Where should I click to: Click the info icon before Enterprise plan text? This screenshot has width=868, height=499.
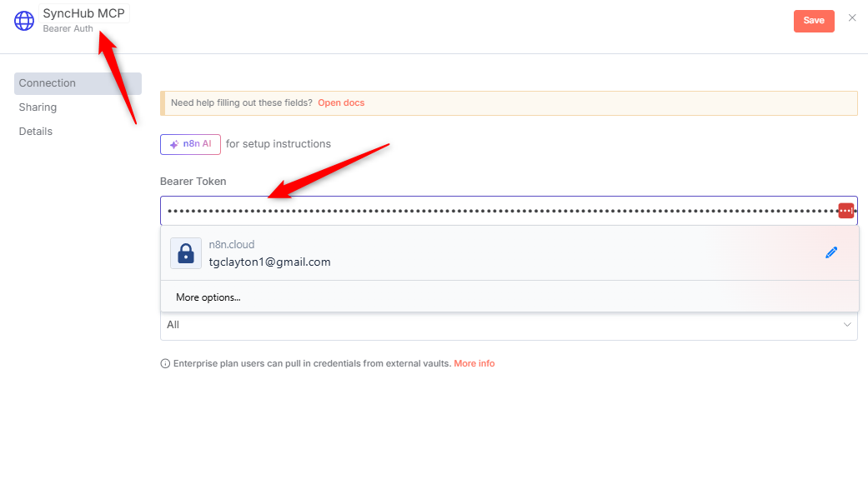(x=165, y=364)
